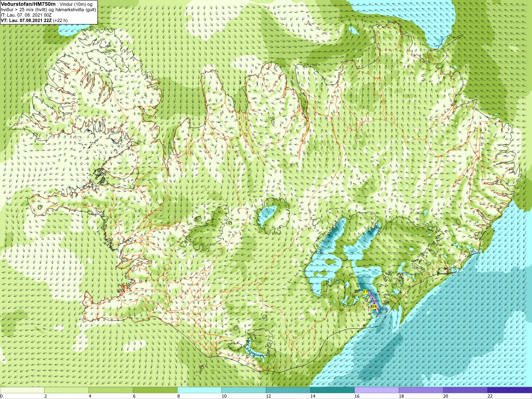
Task: Select the 8–10 m/s cyan legend color
Action: (199, 390)
